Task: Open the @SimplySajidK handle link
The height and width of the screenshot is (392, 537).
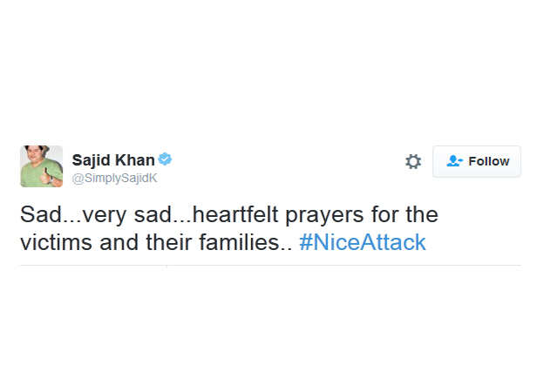Action: point(114,179)
